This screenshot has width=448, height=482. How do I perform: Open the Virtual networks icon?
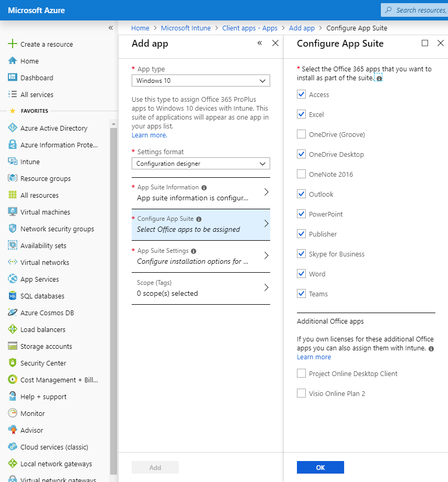pos(13,262)
